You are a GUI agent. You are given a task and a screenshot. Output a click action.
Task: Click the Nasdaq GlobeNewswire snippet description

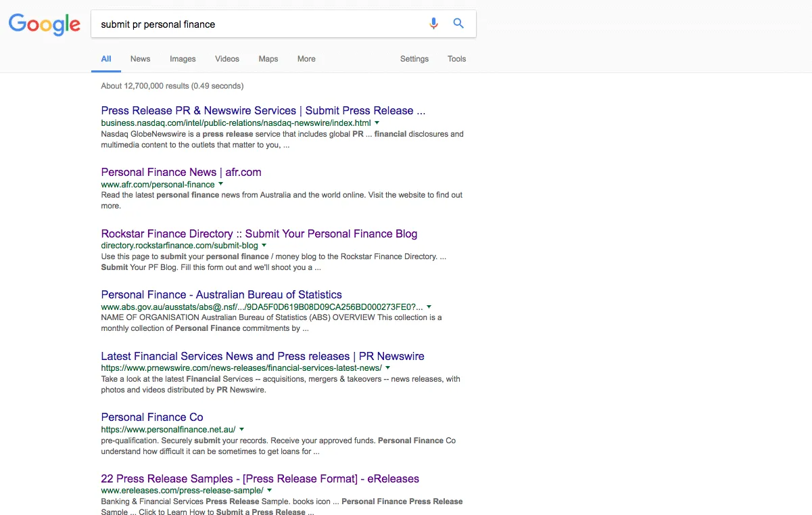[282, 139]
